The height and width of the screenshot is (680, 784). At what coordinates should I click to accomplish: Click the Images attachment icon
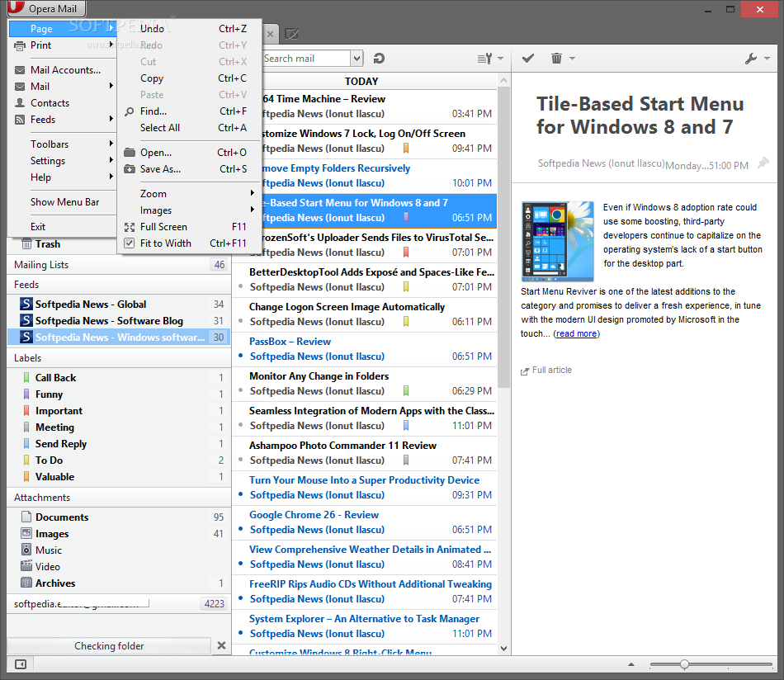pyautogui.click(x=26, y=533)
